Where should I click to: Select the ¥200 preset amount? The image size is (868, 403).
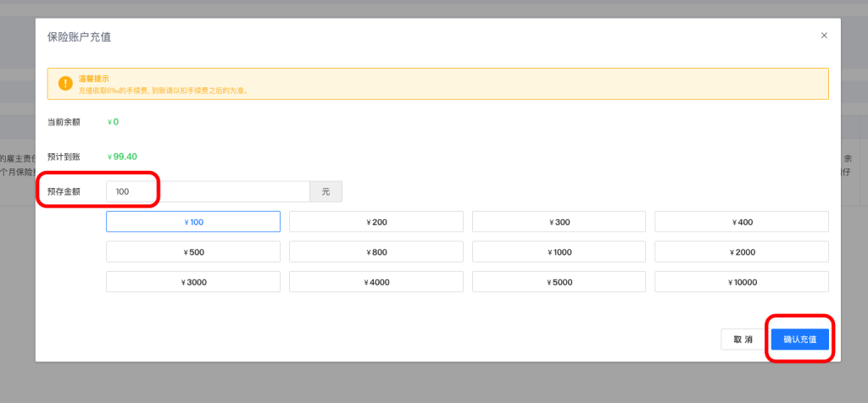(376, 222)
